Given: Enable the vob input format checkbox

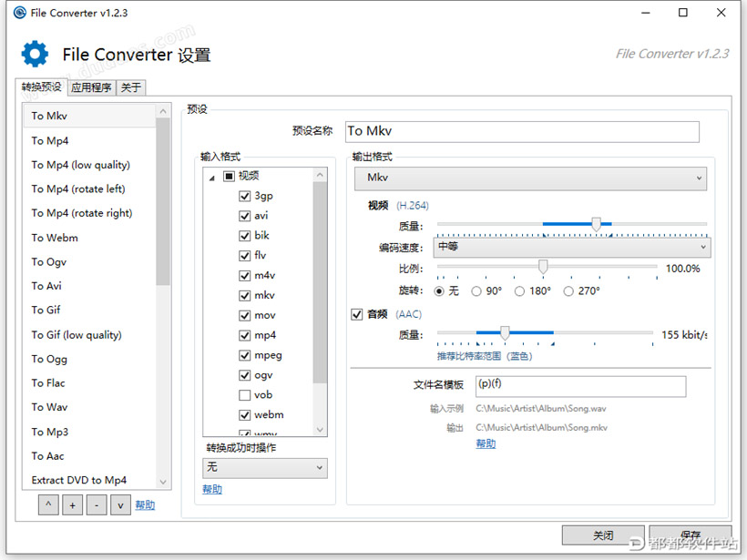Looking at the screenshot, I should coord(244,395).
